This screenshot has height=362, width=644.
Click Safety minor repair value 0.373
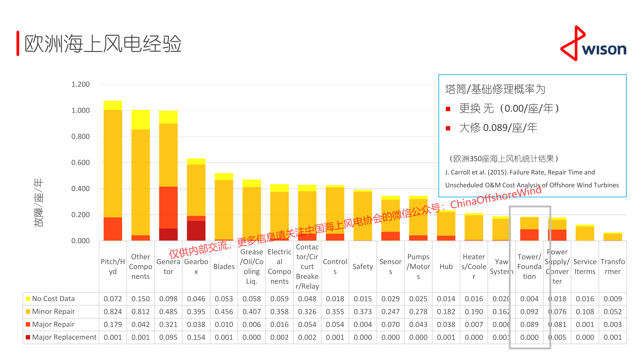(362, 312)
